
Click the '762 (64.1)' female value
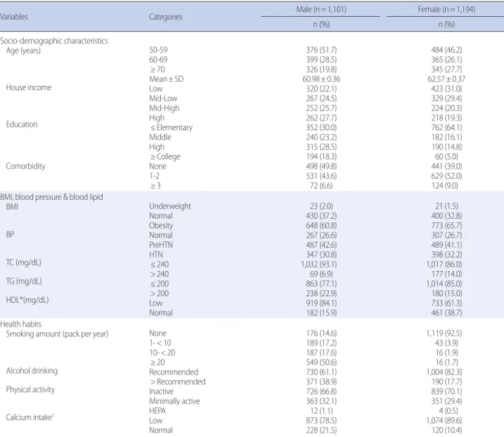tap(446, 127)
